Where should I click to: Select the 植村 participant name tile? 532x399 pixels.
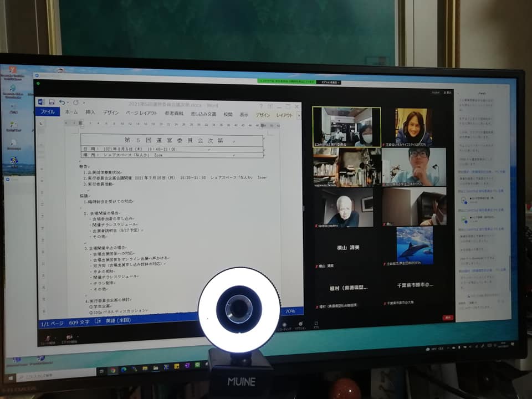[x=348, y=288]
